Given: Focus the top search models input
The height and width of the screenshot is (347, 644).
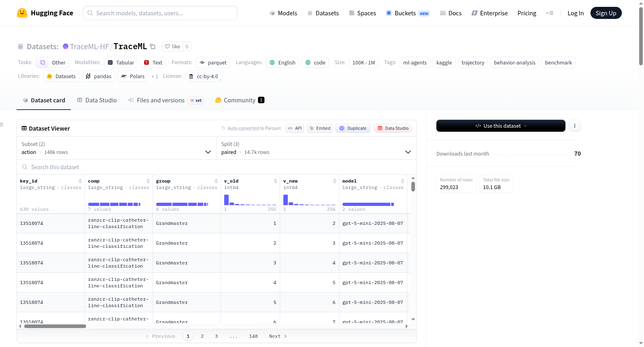Looking at the screenshot, I should [160, 13].
